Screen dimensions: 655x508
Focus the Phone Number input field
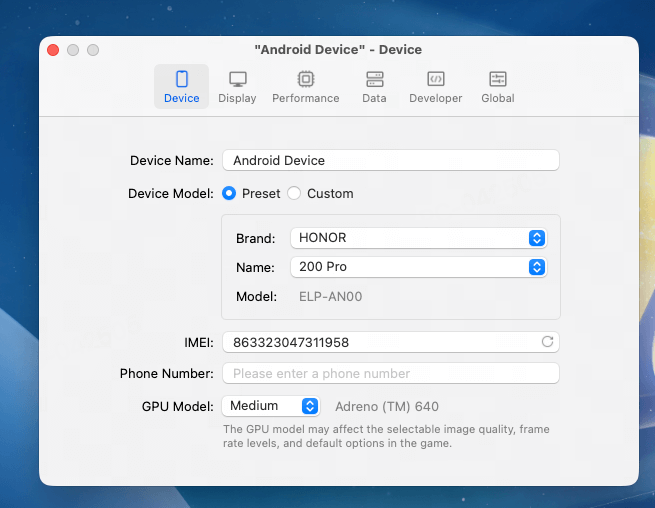[x=390, y=373]
